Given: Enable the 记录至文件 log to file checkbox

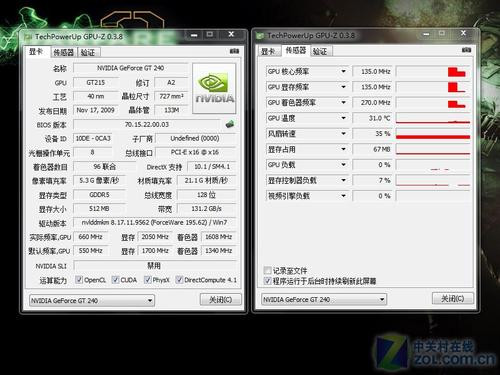Looking at the screenshot, I should tap(267, 270).
